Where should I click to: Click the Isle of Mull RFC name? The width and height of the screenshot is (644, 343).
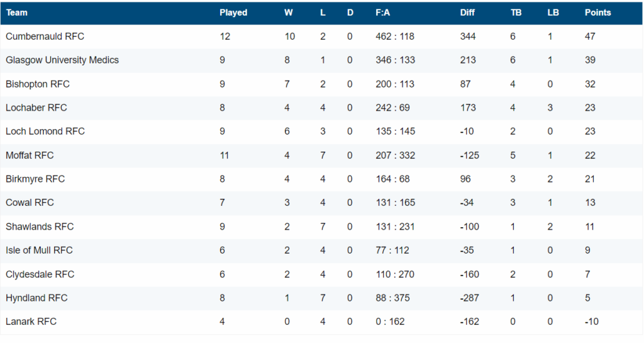click(x=39, y=250)
